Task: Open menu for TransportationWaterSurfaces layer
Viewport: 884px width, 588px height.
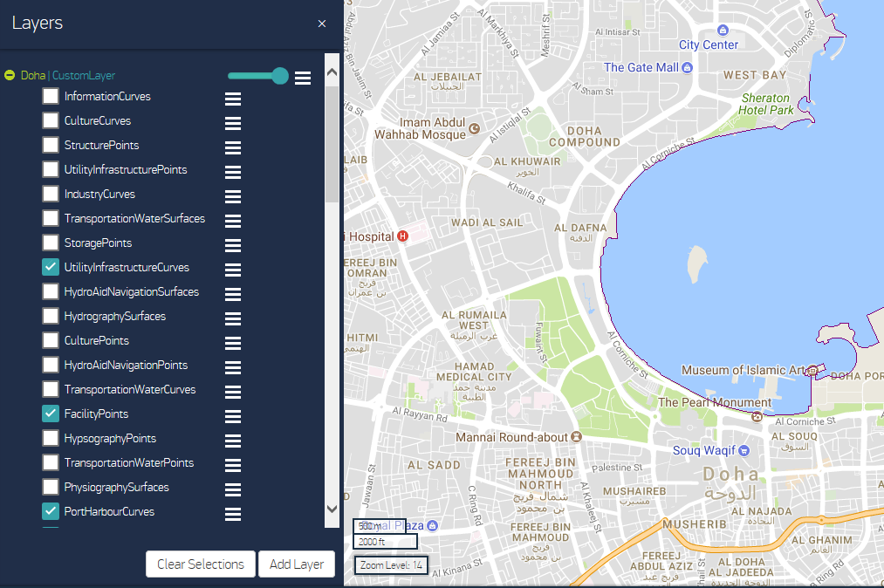Action: click(233, 221)
